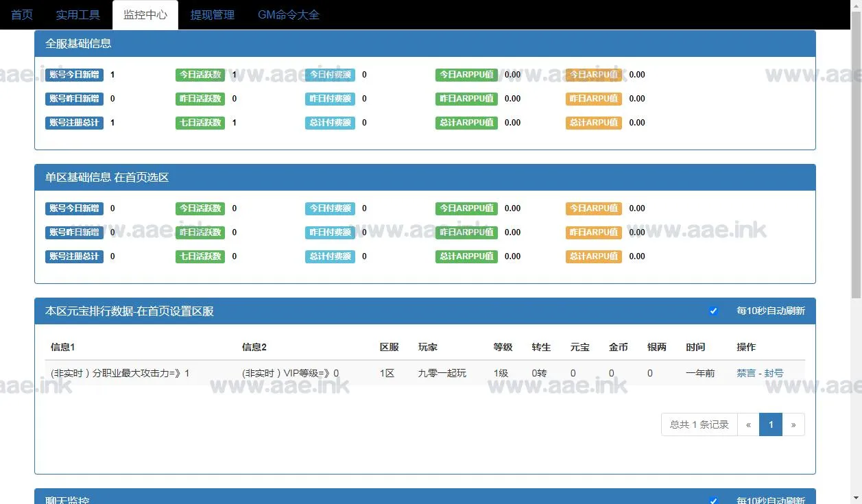Screen dimensions: 862x504
Task: Click 今日活跃数 badge in 全服基础信息
Action: pos(200,75)
